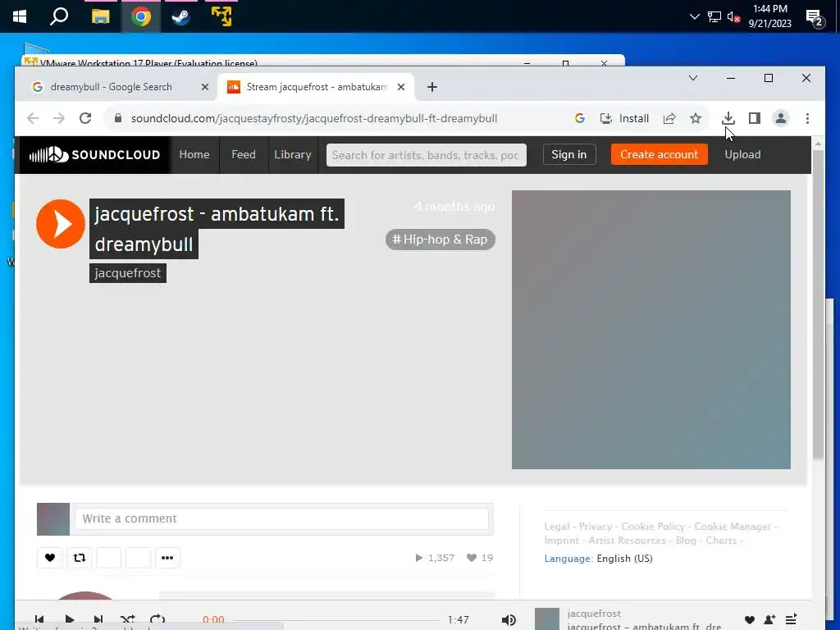Open Windows search
Viewport: 840px width, 630px height.
click(59, 16)
